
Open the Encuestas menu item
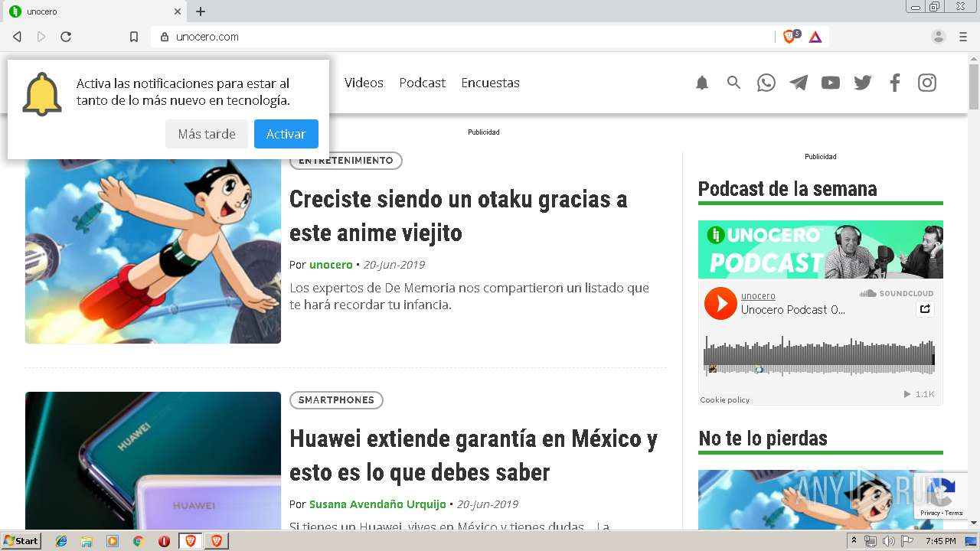point(490,83)
